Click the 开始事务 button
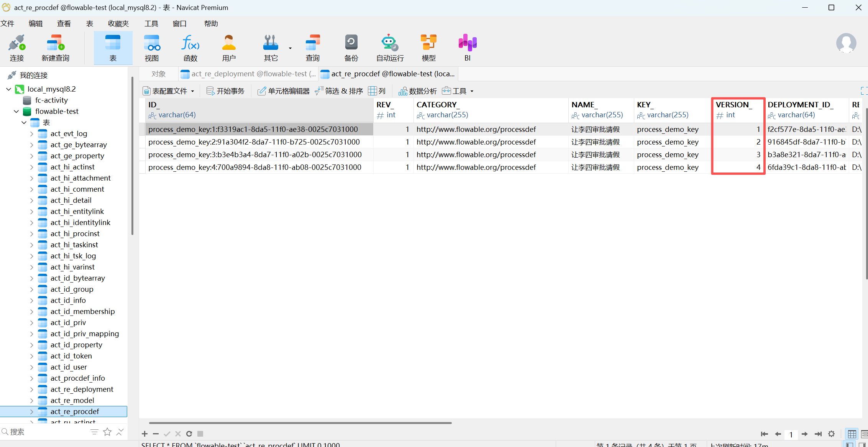This screenshot has width=868, height=447. click(225, 91)
